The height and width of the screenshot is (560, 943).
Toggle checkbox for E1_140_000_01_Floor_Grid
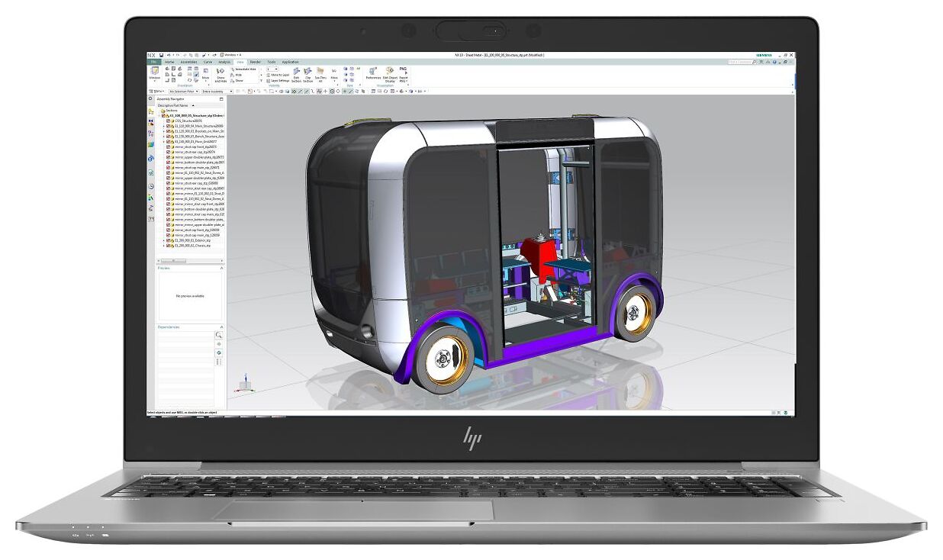click(169, 142)
